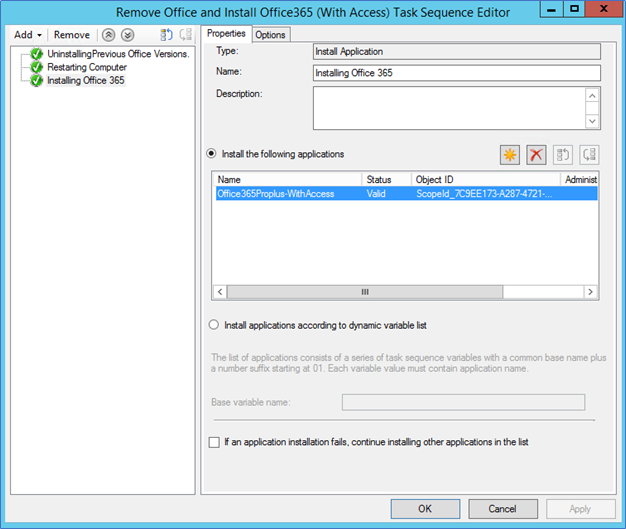Click the Object ID column header
626x529 pixels.
(x=485, y=180)
